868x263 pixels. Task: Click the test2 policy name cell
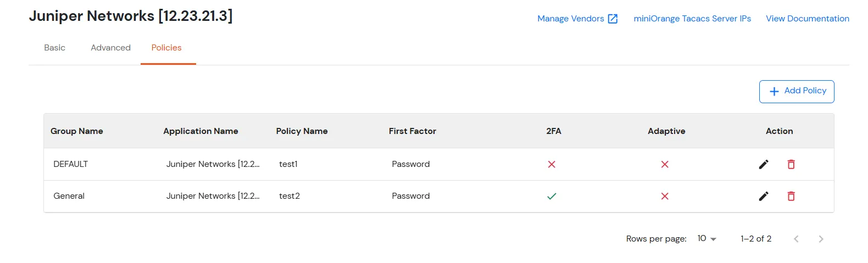point(290,196)
